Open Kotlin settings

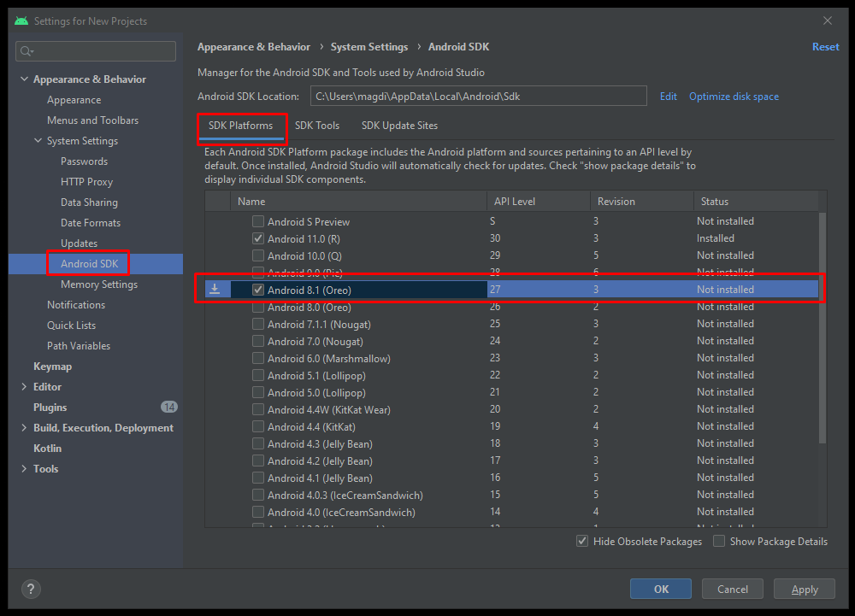click(47, 449)
